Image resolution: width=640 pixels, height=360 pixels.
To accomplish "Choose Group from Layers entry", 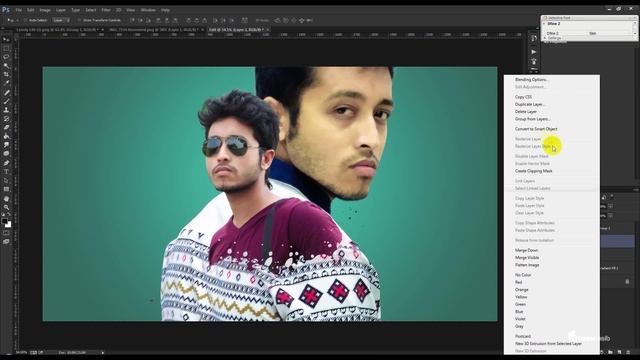I will tap(533, 119).
